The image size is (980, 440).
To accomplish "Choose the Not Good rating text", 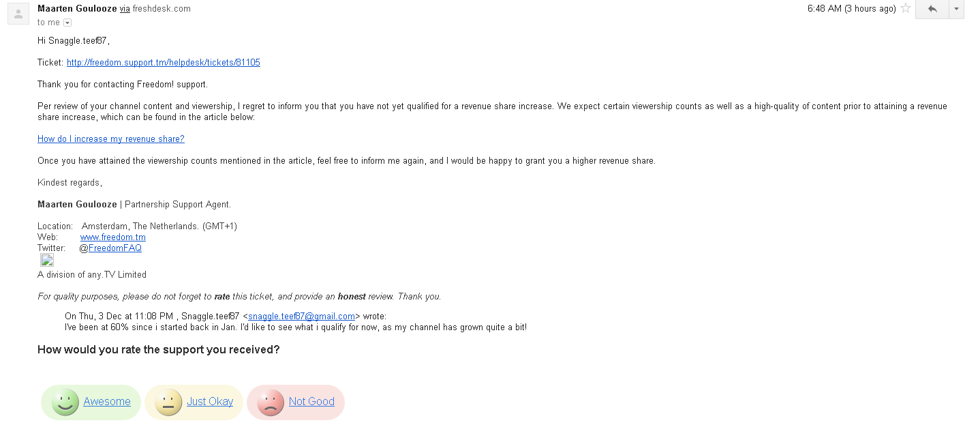I will (311, 402).
